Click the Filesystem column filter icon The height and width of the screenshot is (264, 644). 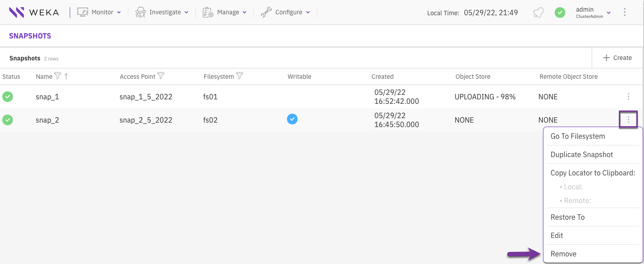240,76
